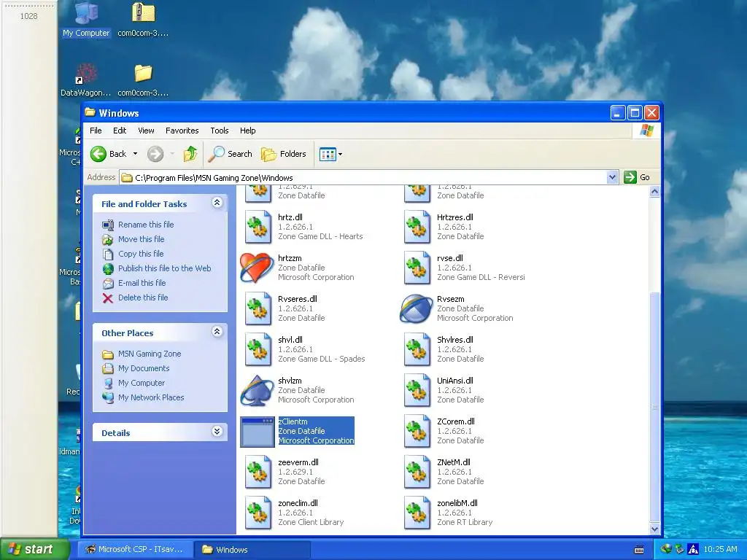The height and width of the screenshot is (560, 747).
Task: Select the Rvseres.dll file icon
Action: [258, 308]
